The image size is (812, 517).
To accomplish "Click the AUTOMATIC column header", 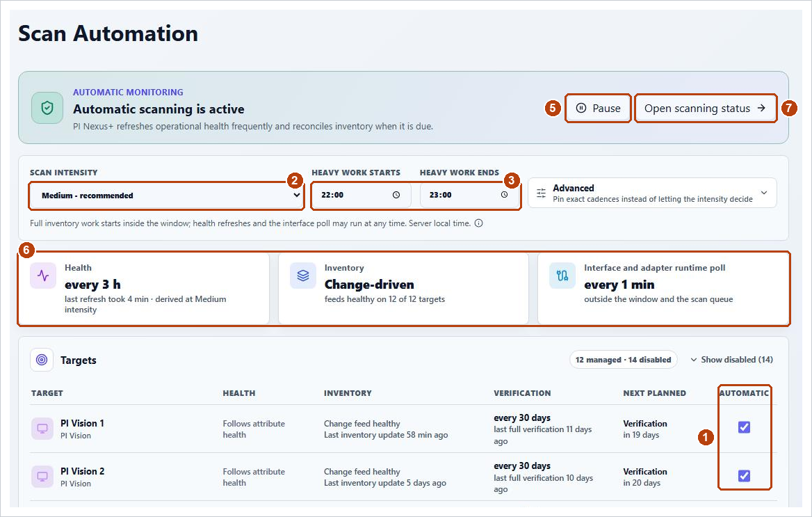I will coord(744,393).
